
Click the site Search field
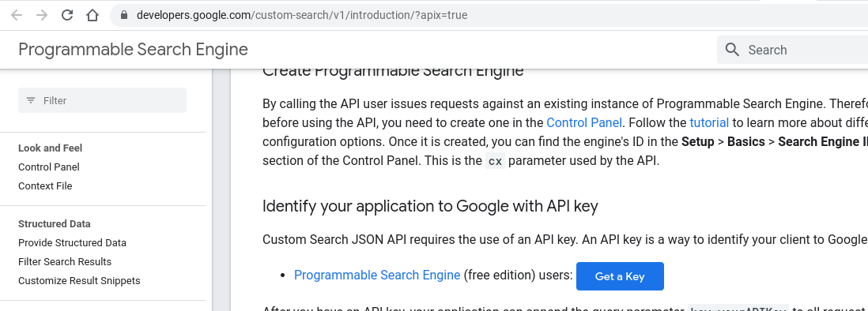tap(793, 50)
